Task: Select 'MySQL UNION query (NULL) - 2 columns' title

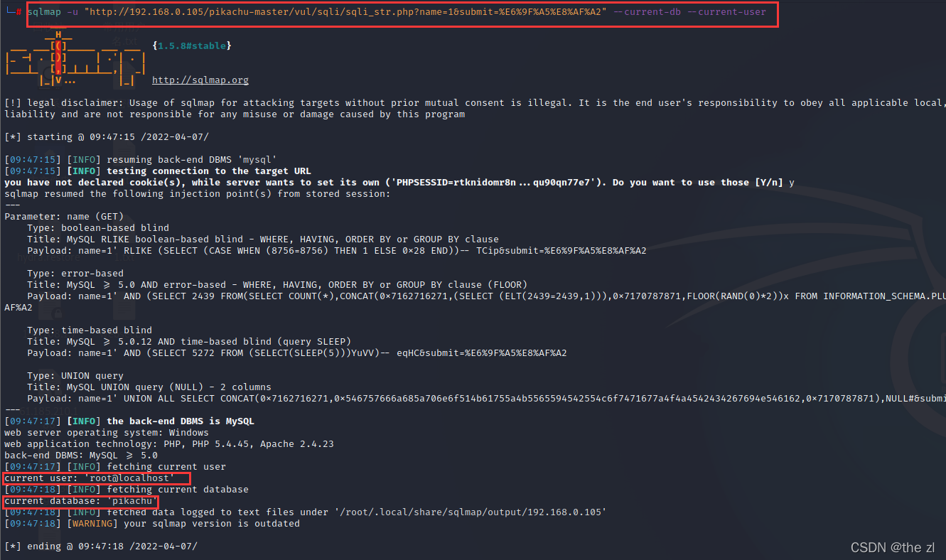Action: point(149,387)
